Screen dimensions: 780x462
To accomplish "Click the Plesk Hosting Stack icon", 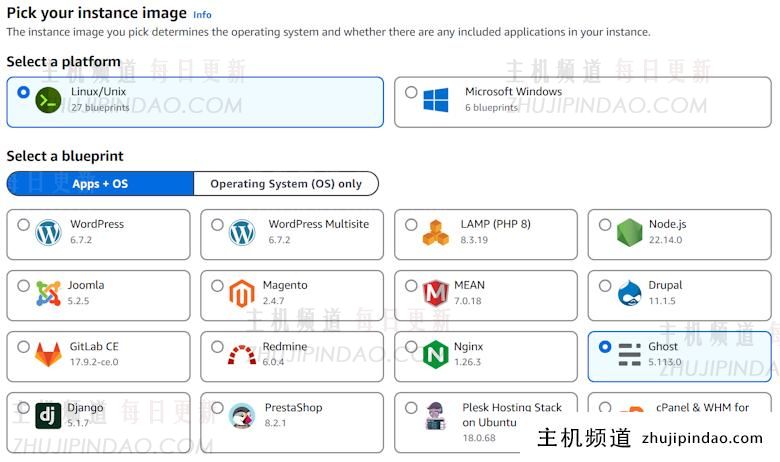I will click(436, 416).
